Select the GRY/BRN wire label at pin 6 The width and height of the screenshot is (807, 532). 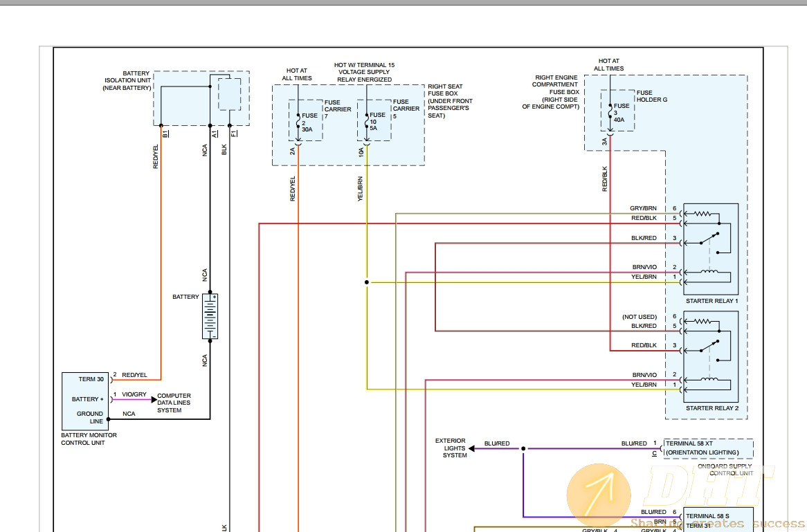(x=643, y=208)
